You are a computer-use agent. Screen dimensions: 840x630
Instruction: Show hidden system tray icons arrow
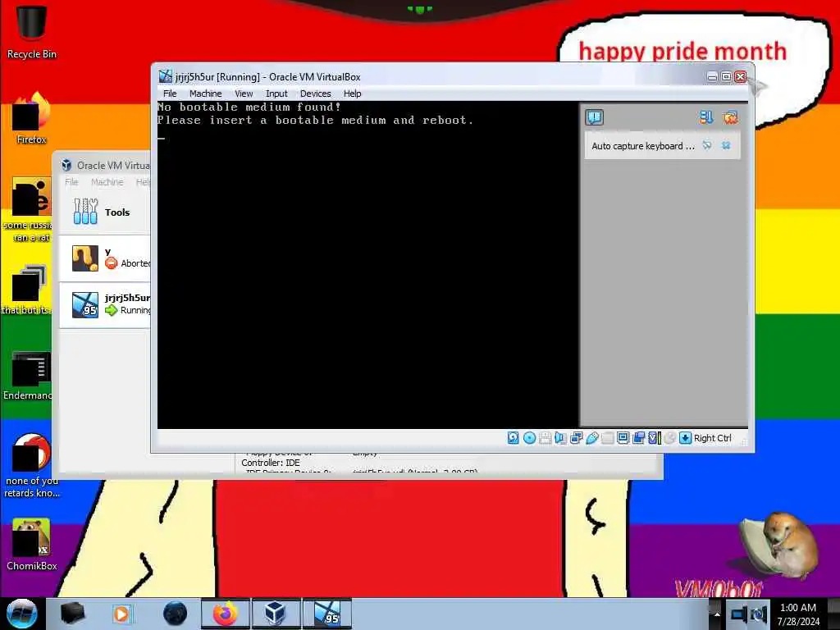click(x=716, y=614)
